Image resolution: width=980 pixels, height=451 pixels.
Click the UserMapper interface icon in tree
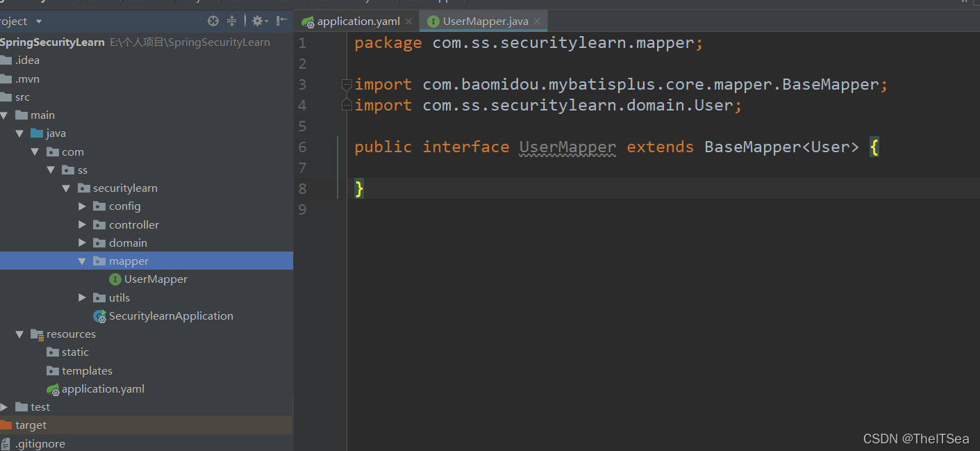115,279
